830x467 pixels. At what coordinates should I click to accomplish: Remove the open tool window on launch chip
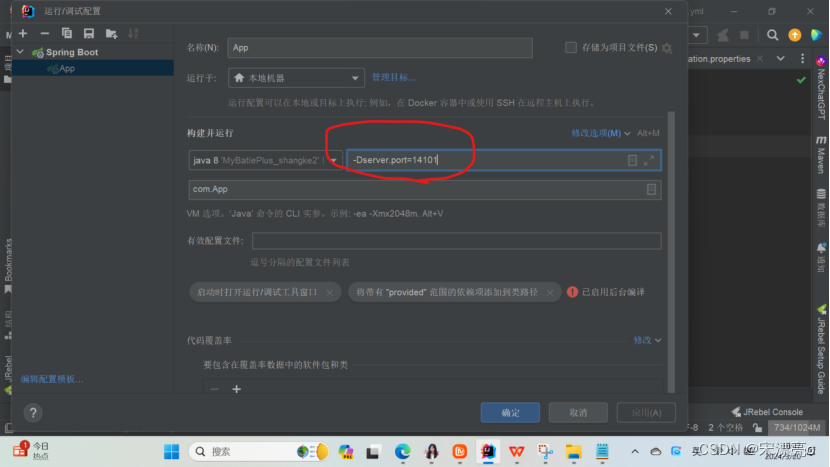(x=330, y=292)
